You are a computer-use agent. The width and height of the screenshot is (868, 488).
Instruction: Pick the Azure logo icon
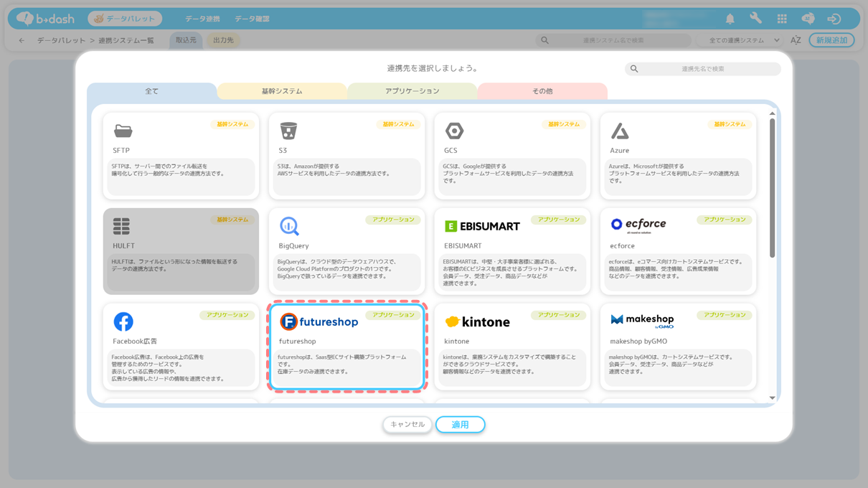click(620, 131)
